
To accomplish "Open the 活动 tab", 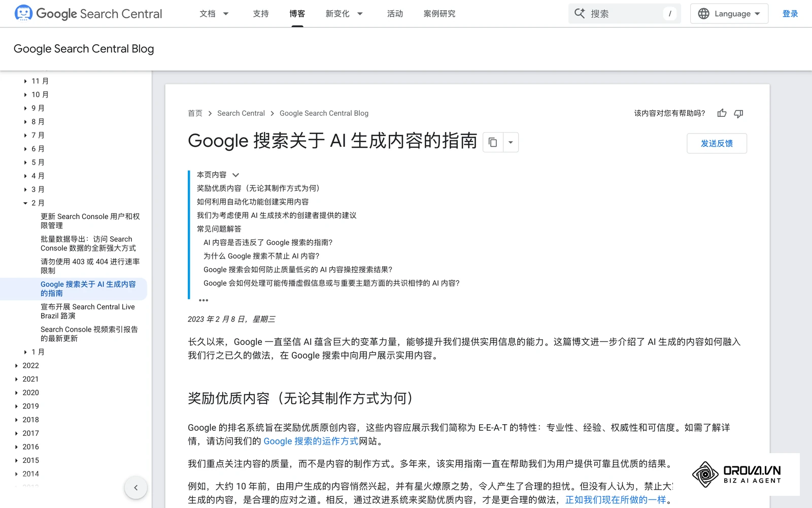I will 395,14.
